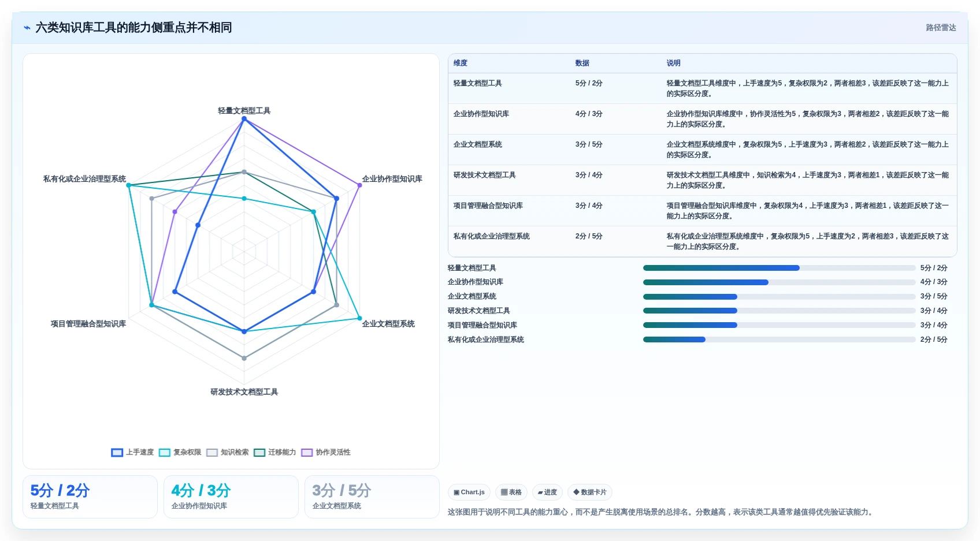Click the 企业协作型知识库 progress bar
Viewport: 980px width, 541px height.
point(779,282)
